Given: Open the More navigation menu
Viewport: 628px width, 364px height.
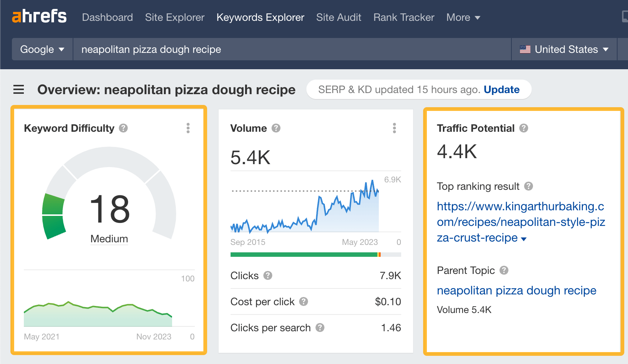Looking at the screenshot, I should [463, 17].
